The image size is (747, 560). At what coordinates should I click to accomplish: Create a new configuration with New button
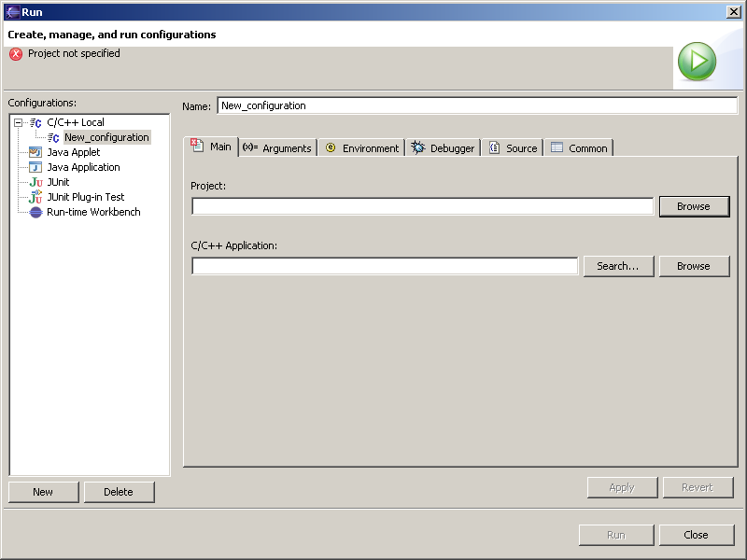[43, 492]
